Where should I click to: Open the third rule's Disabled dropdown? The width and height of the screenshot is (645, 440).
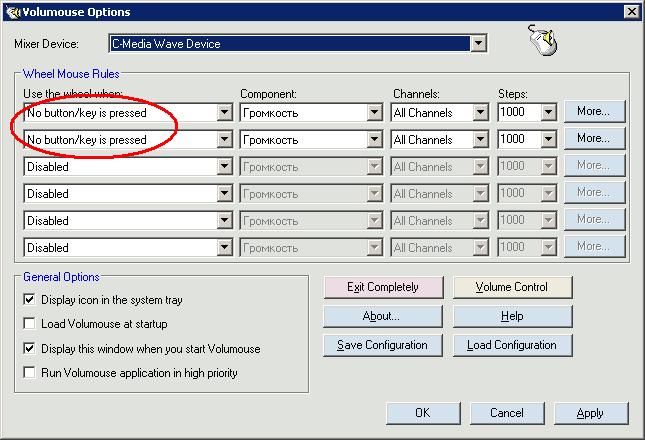[224, 167]
